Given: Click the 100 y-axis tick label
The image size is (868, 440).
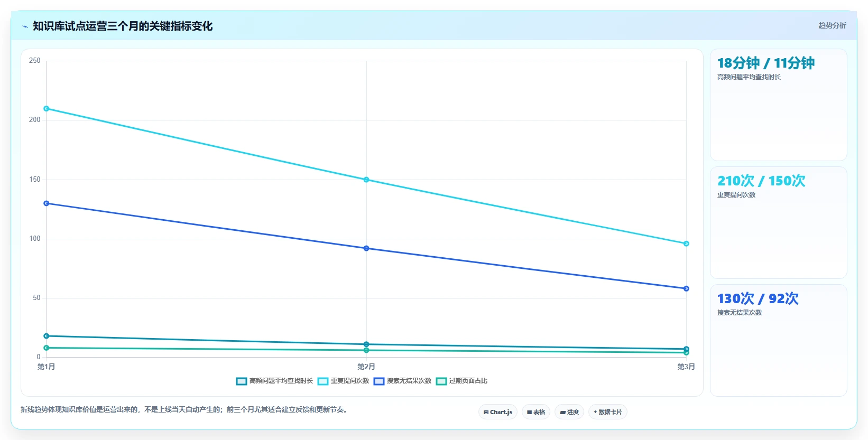Looking at the screenshot, I should [35, 239].
